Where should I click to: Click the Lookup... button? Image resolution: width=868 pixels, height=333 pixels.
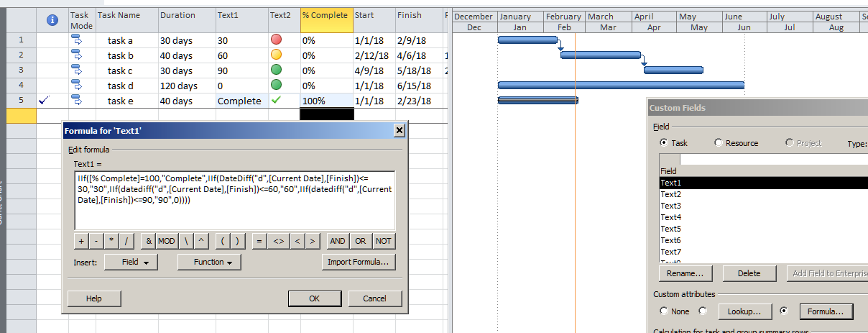click(x=744, y=311)
